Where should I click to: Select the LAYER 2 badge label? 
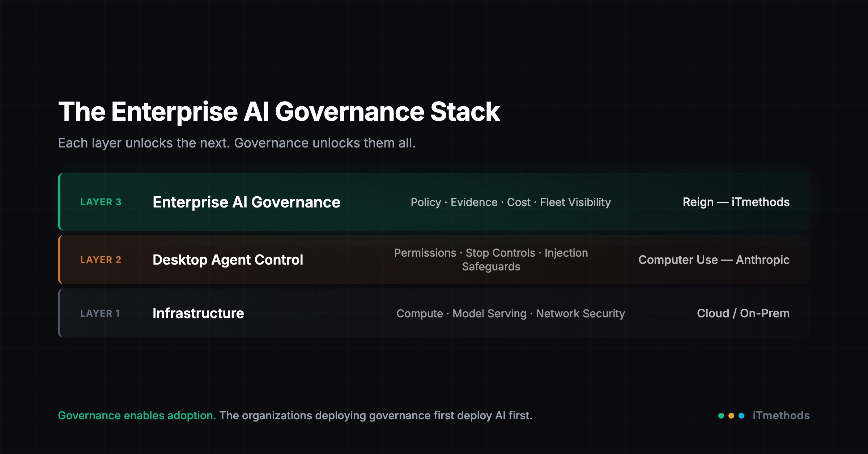pos(101,260)
